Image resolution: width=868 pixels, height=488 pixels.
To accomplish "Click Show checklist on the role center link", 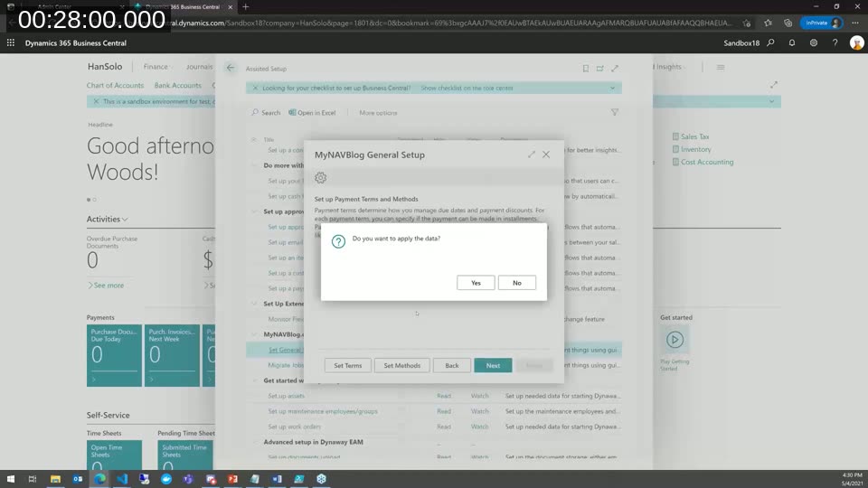I will [467, 88].
